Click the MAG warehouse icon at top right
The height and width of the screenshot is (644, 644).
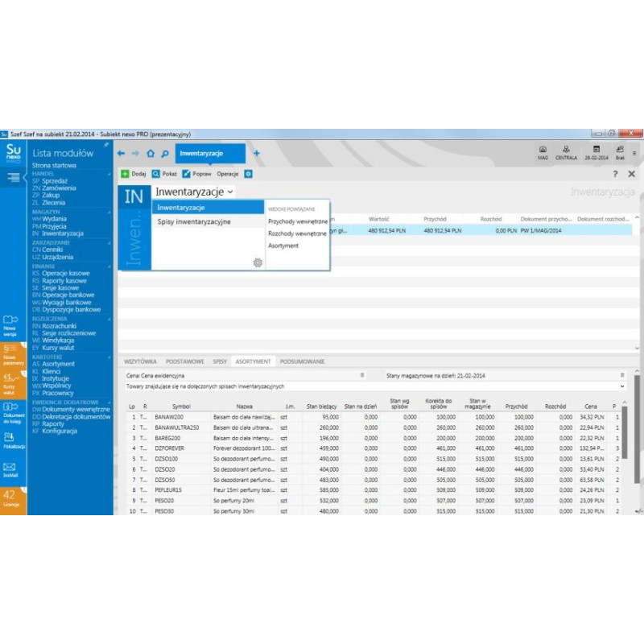(x=543, y=152)
